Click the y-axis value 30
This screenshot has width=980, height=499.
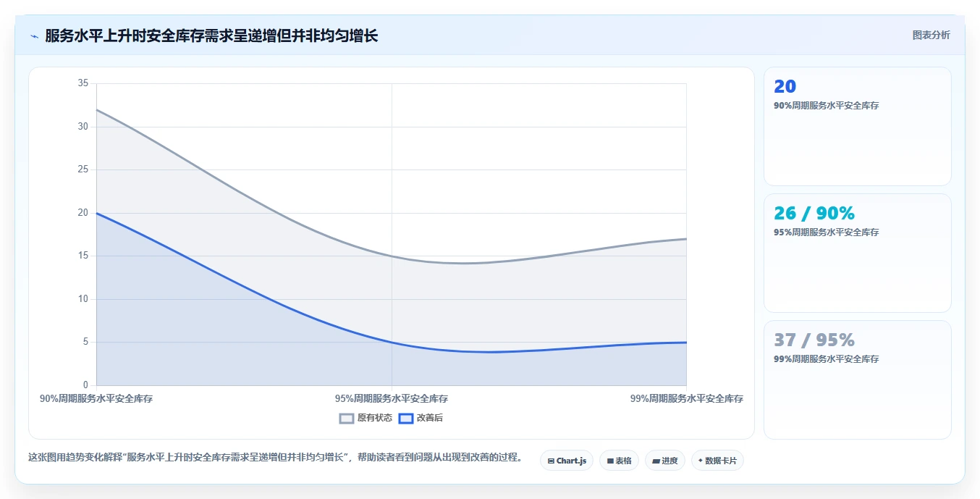point(83,127)
